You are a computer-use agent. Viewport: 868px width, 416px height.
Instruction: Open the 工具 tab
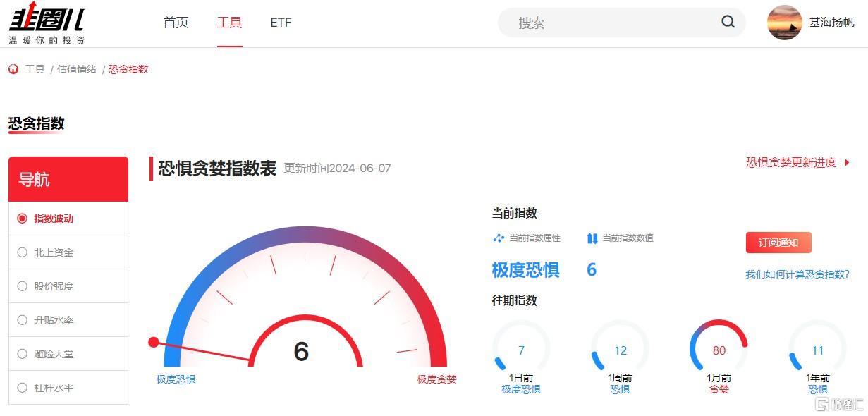pos(230,23)
